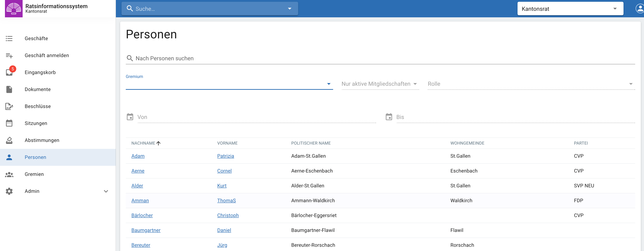Expand the Admin menu chevron
The width and height of the screenshot is (644, 251).
(x=106, y=191)
